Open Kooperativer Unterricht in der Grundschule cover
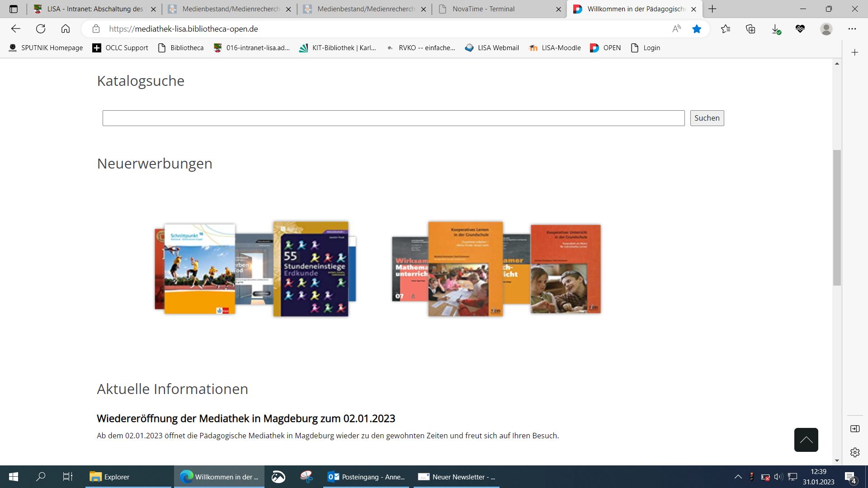Image resolution: width=868 pixels, height=488 pixels. (x=566, y=269)
